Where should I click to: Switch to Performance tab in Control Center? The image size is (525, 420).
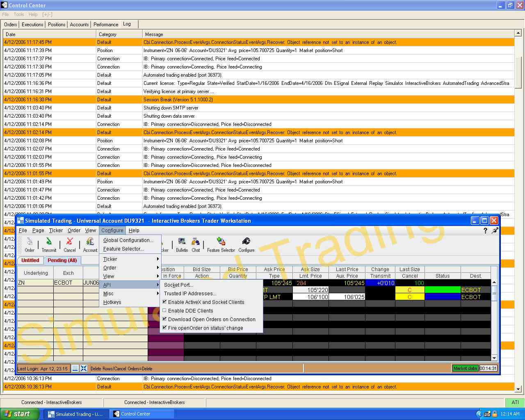(106, 25)
